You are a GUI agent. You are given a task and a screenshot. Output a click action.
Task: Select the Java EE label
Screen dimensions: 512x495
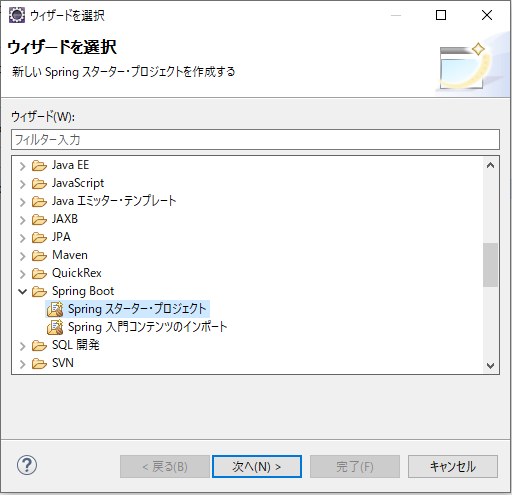(x=71, y=165)
